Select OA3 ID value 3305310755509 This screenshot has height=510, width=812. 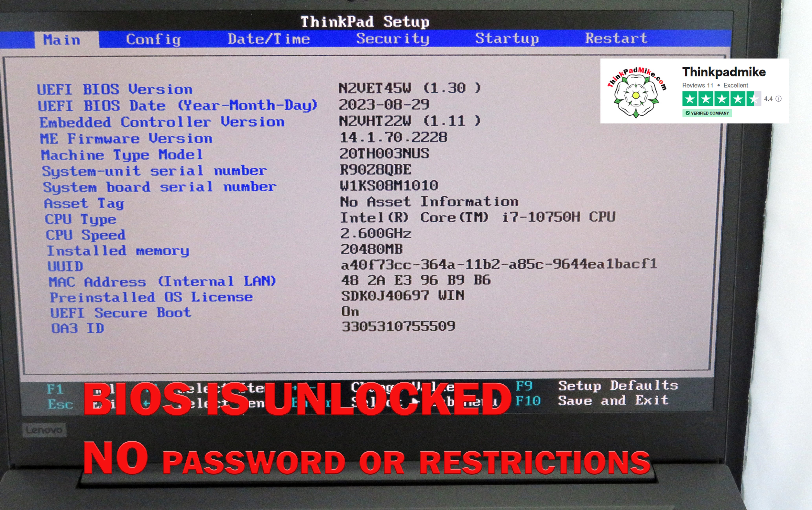(x=399, y=326)
